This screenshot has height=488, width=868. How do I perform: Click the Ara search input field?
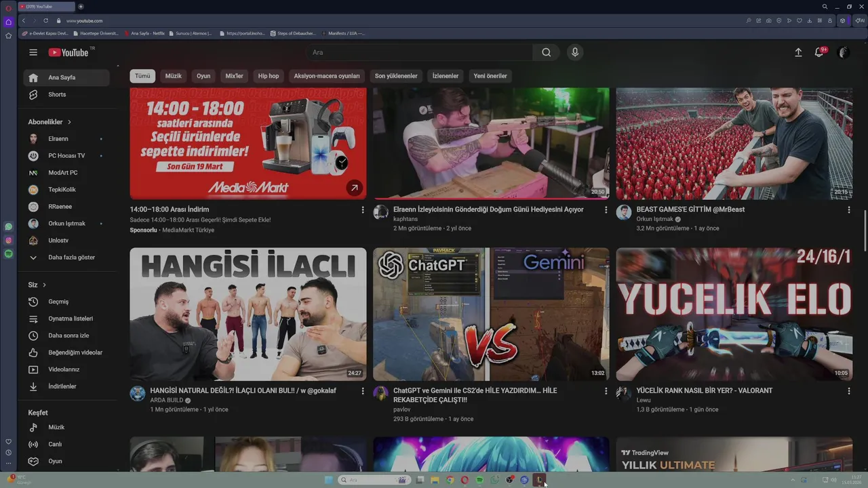click(x=419, y=52)
